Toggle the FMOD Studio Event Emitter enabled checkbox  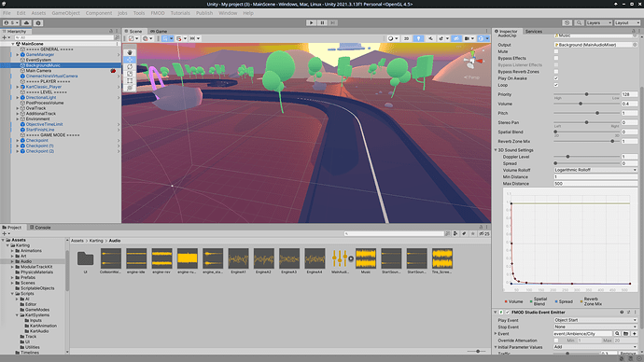point(507,313)
